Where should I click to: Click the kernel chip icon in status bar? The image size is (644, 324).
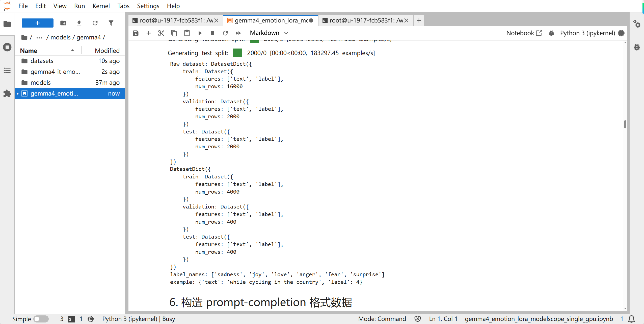[91, 319]
